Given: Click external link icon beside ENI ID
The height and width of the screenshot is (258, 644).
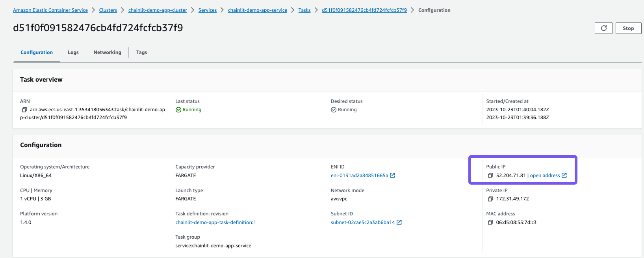Looking at the screenshot, I should pos(392,176).
